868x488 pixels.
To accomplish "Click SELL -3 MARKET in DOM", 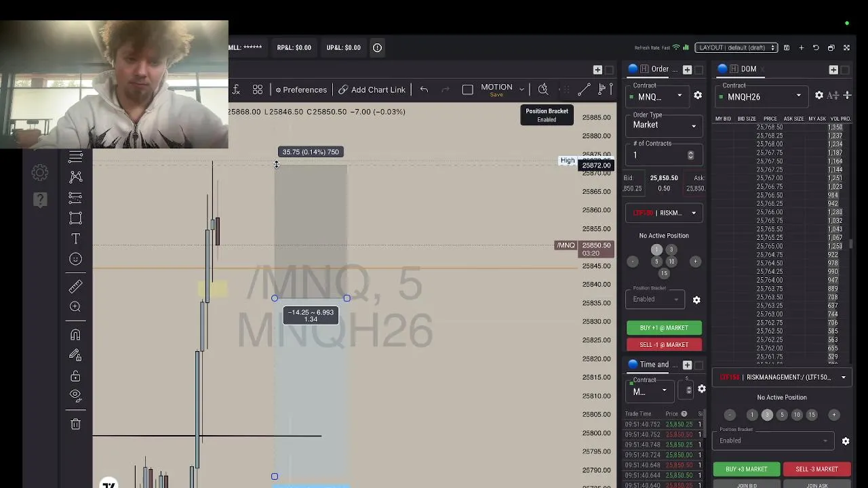I will point(816,469).
